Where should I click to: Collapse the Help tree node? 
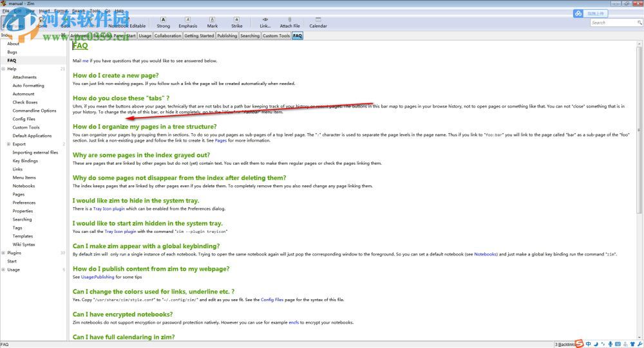(3, 69)
